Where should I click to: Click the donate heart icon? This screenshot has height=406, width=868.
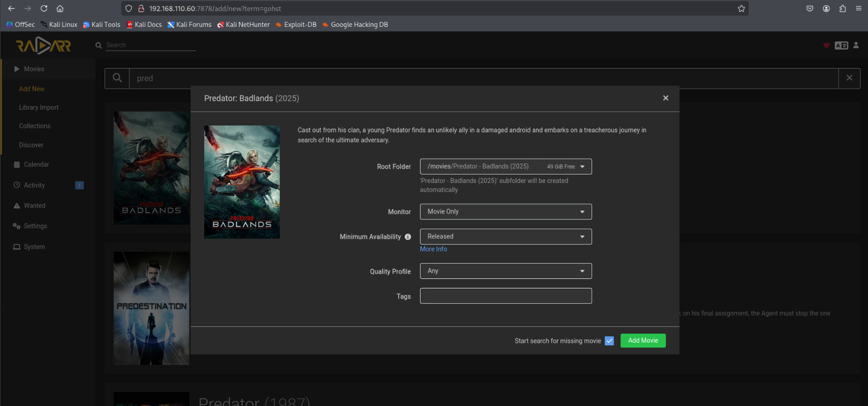pos(826,45)
